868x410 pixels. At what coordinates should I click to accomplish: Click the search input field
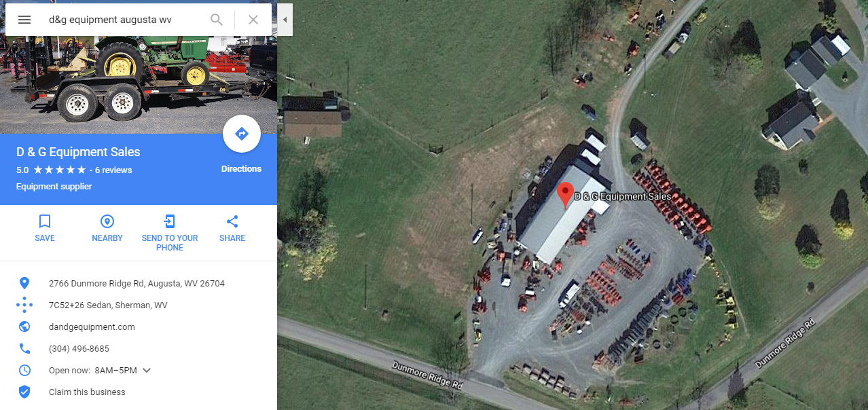tap(122, 20)
